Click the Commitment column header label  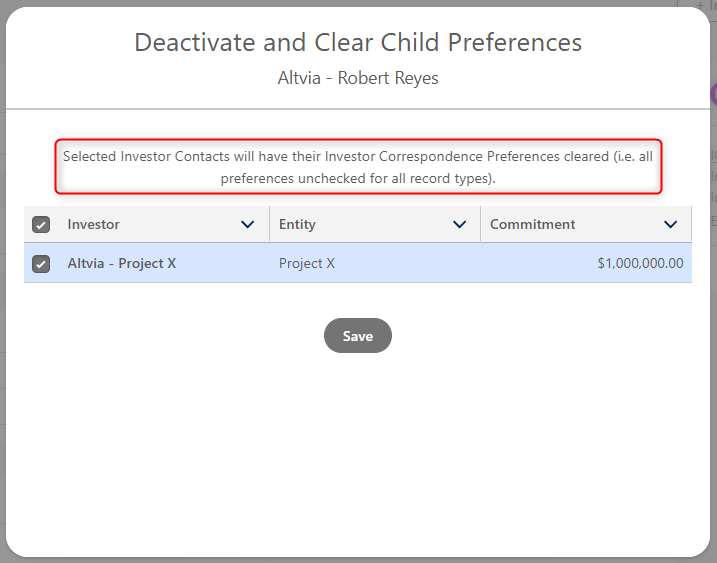tap(533, 224)
